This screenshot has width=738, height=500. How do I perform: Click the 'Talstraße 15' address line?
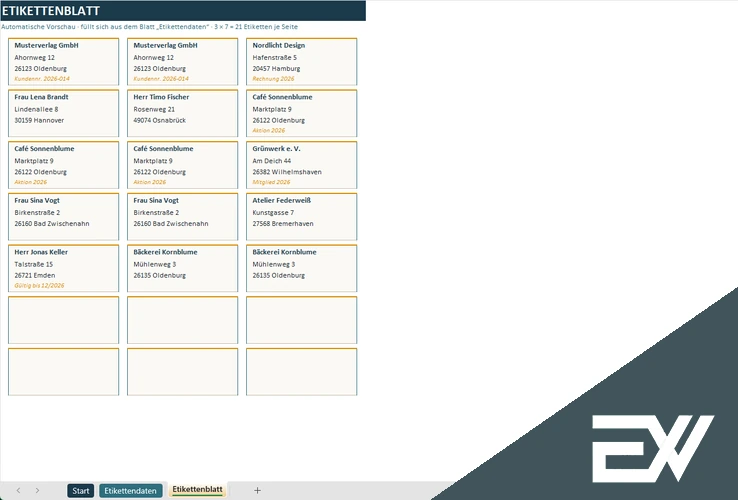point(33,265)
